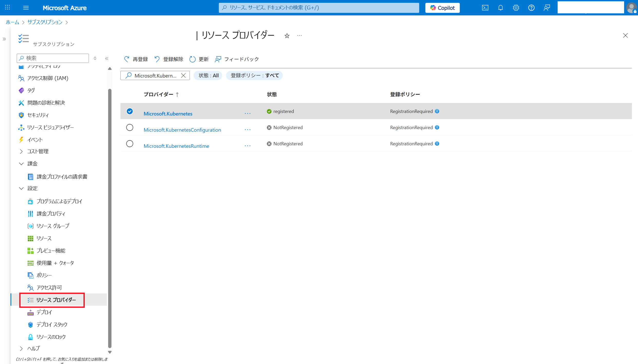
Task: Sort by プロバイダー column header
Action: 161,94
